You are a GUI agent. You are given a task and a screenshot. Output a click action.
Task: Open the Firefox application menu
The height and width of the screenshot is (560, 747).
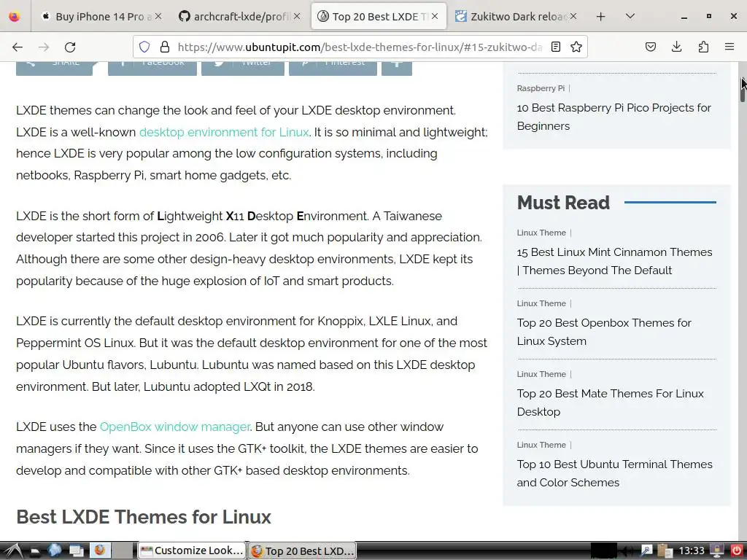pos(729,47)
